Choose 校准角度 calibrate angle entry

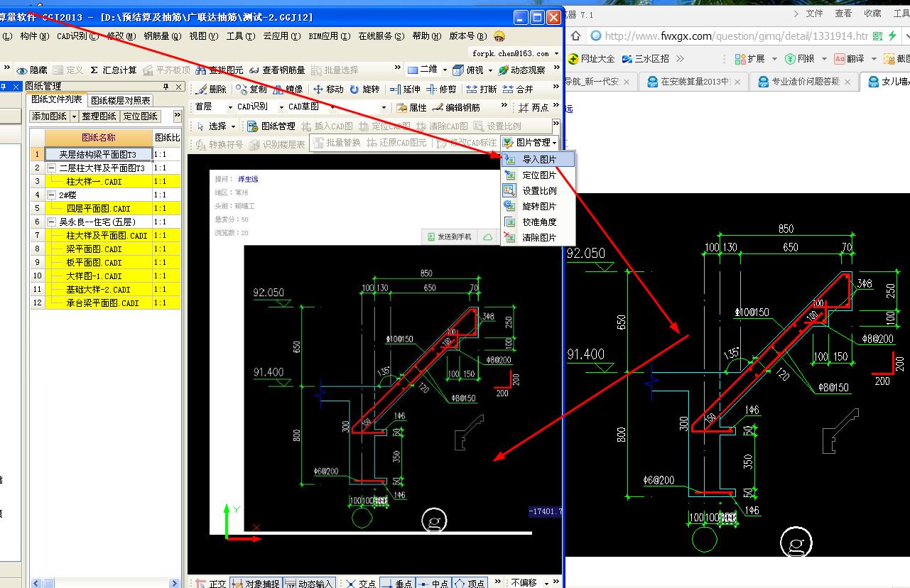(x=538, y=222)
